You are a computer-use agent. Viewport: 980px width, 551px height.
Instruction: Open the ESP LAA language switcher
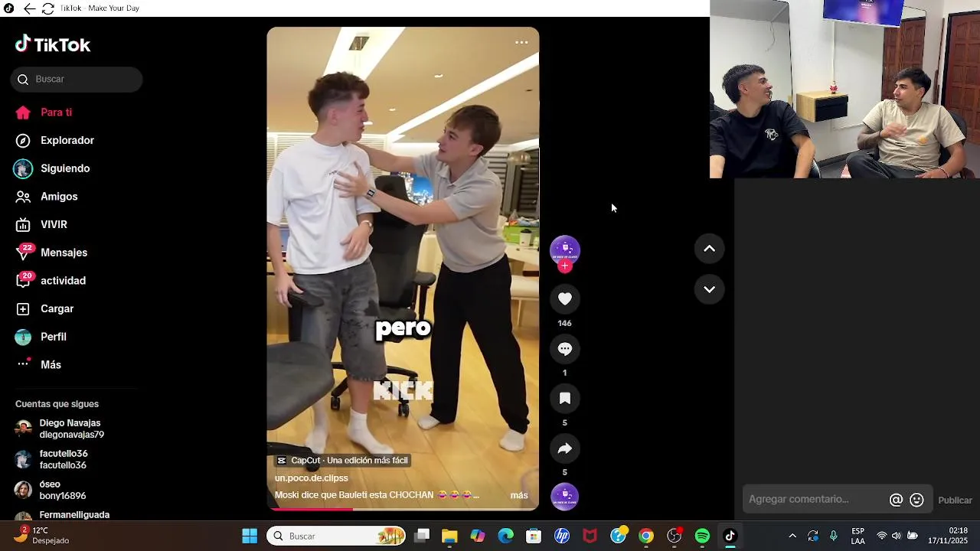[x=858, y=536]
